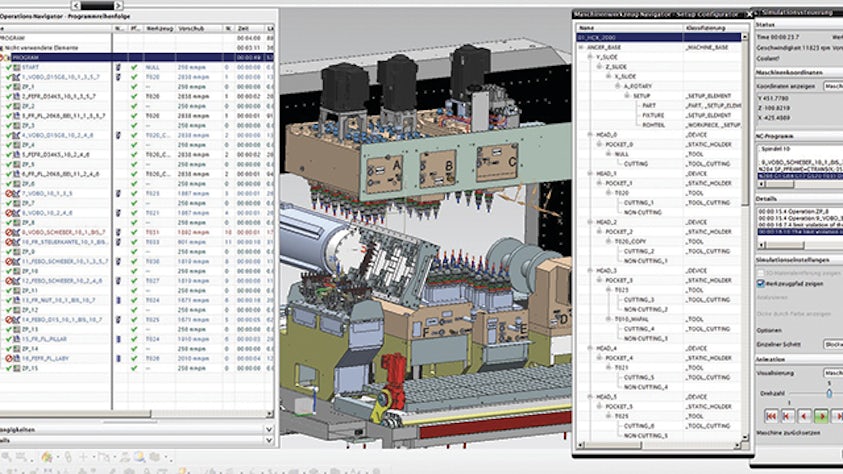Click the green status check beside START

point(9,68)
